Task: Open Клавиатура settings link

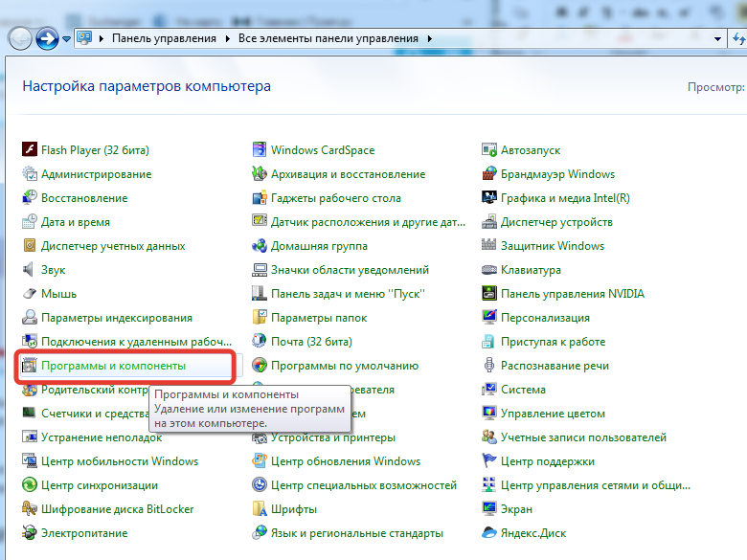Action: coord(531,270)
